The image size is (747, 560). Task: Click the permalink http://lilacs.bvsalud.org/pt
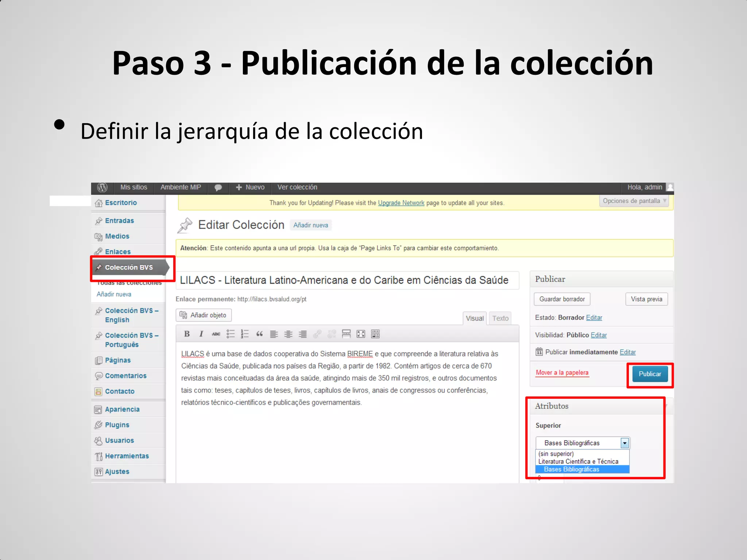(272, 299)
